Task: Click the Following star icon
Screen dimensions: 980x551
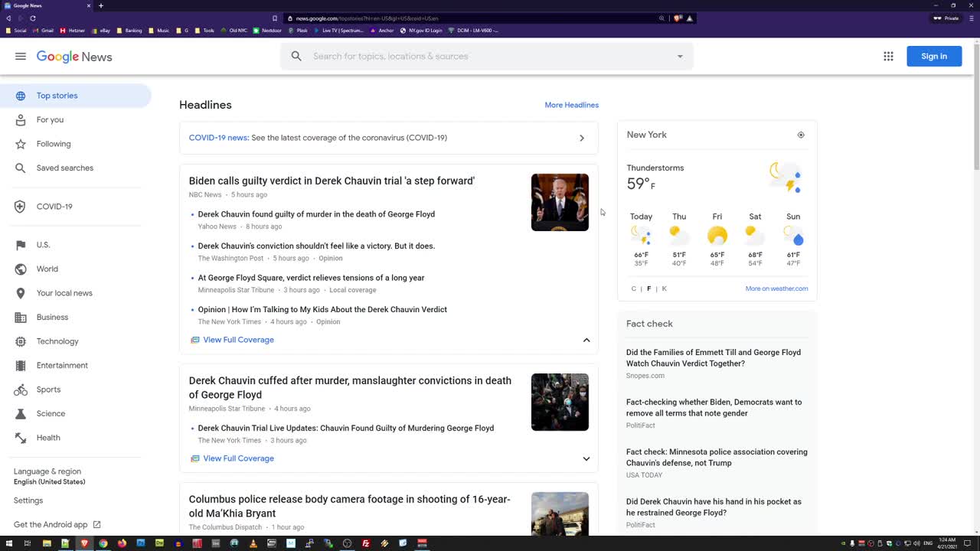Action: point(21,144)
